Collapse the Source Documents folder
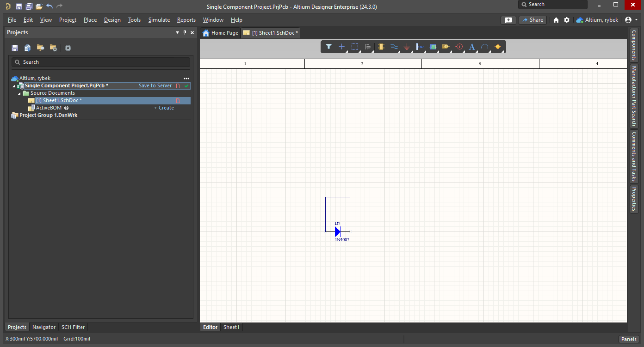Viewport: 644px width, 347px height. 19,93
